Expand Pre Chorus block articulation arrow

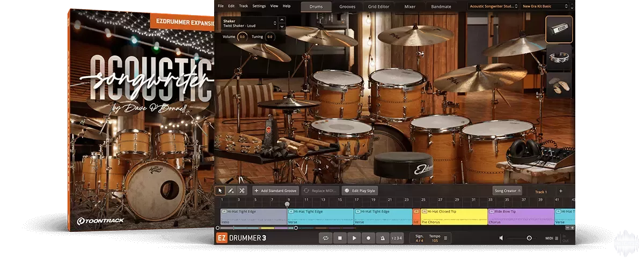click(x=425, y=212)
